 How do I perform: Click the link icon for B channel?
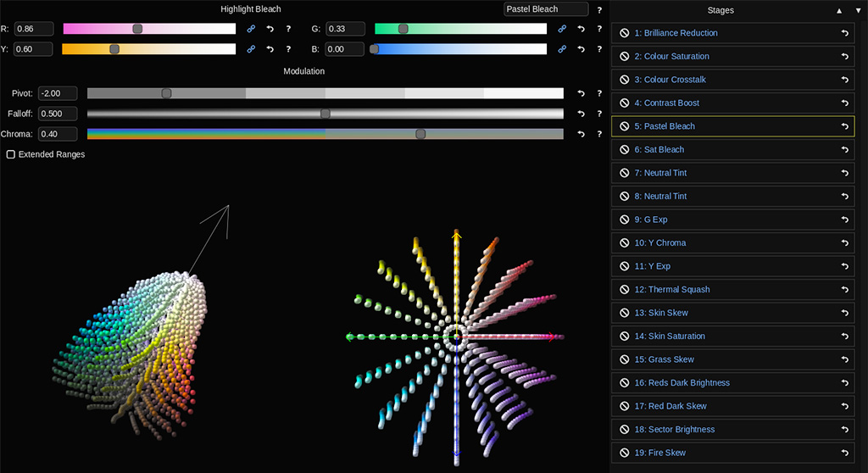click(562, 48)
